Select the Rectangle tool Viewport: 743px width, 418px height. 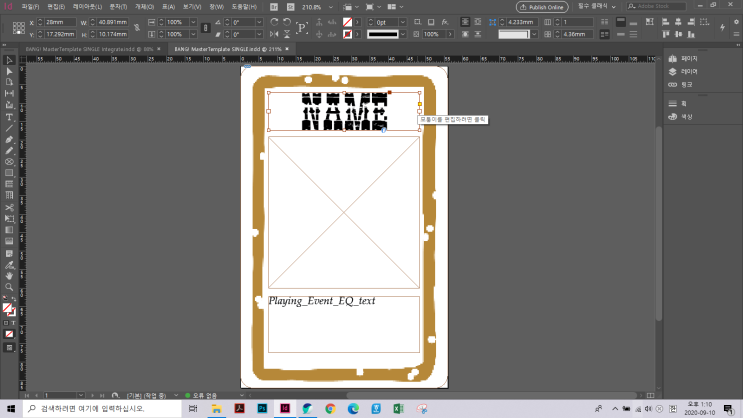(x=9, y=173)
